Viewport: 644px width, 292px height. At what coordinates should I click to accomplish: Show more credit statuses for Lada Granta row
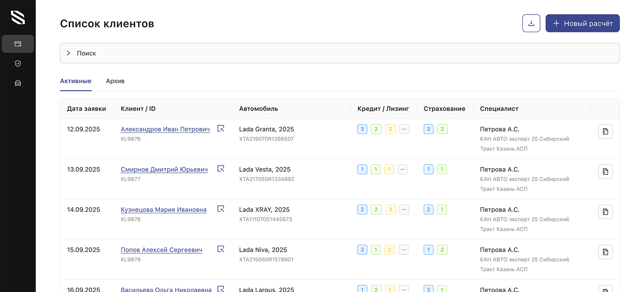(x=404, y=129)
